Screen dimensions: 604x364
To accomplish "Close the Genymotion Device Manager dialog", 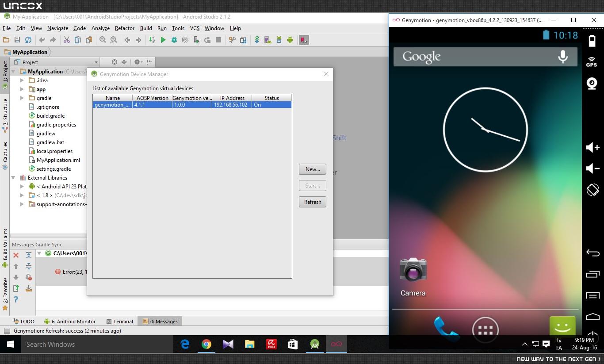I will pos(326,74).
